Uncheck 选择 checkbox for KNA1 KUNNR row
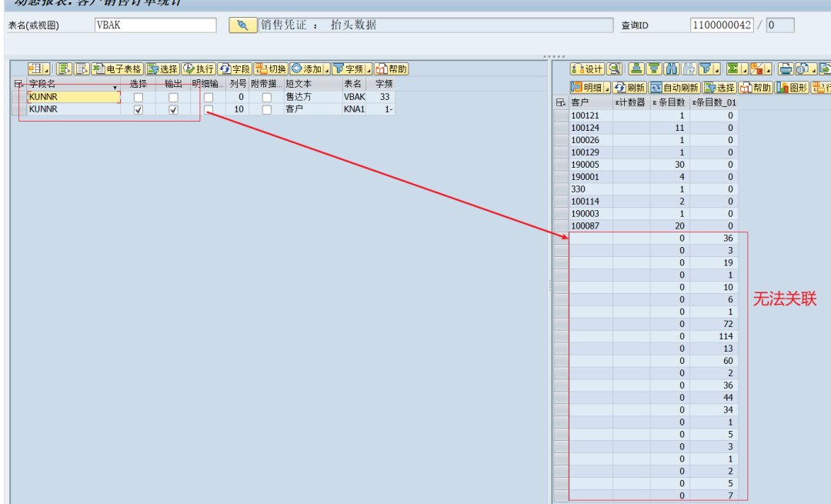The height and width of the screenshot is (504, 831). tap(138, 110)
